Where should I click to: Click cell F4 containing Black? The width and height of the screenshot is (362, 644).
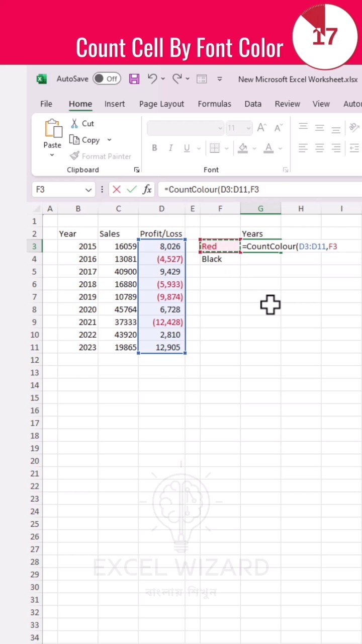[220, 259]
